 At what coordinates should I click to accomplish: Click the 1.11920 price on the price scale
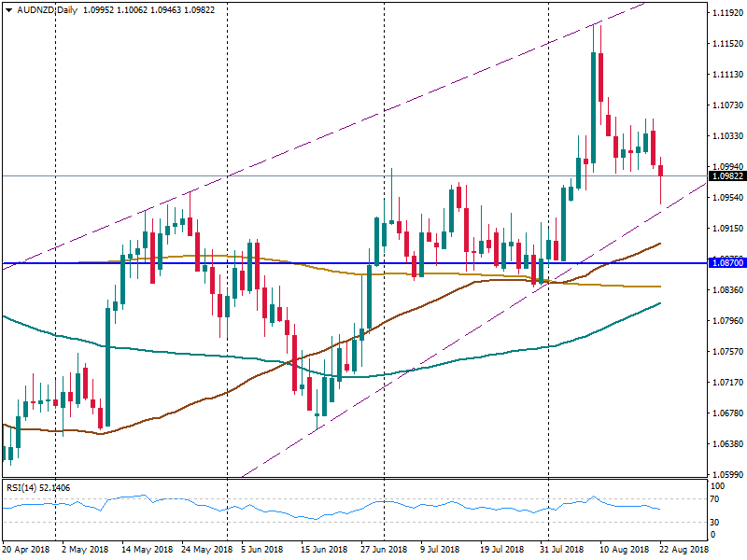[727, 13]
